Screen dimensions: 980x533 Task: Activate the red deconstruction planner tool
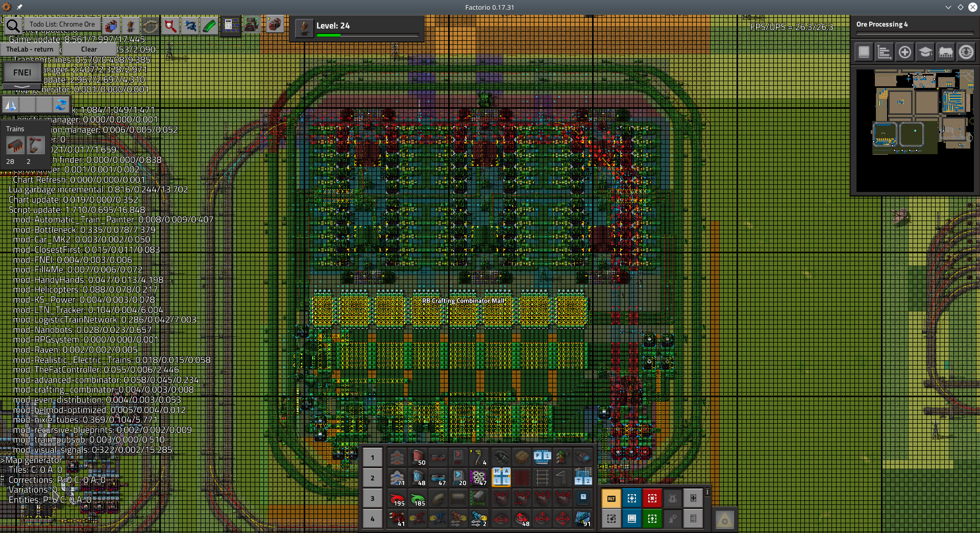[652, 499]
